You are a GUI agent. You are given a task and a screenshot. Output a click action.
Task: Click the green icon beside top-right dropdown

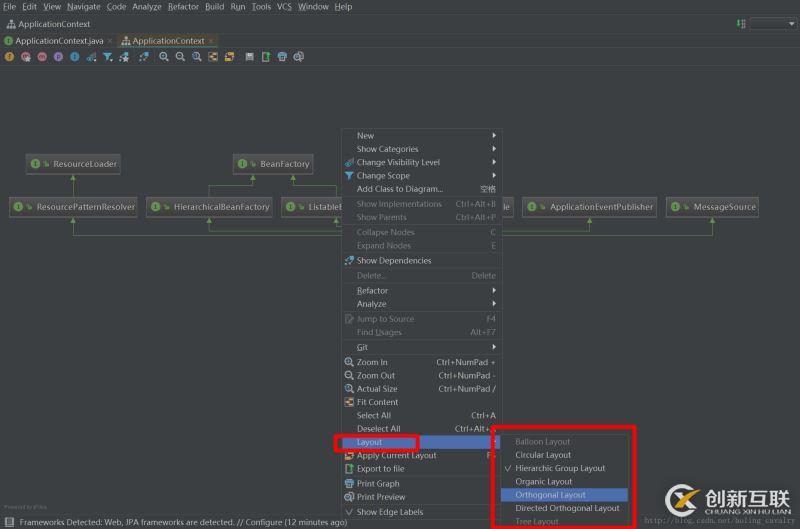tap(741, 23)
